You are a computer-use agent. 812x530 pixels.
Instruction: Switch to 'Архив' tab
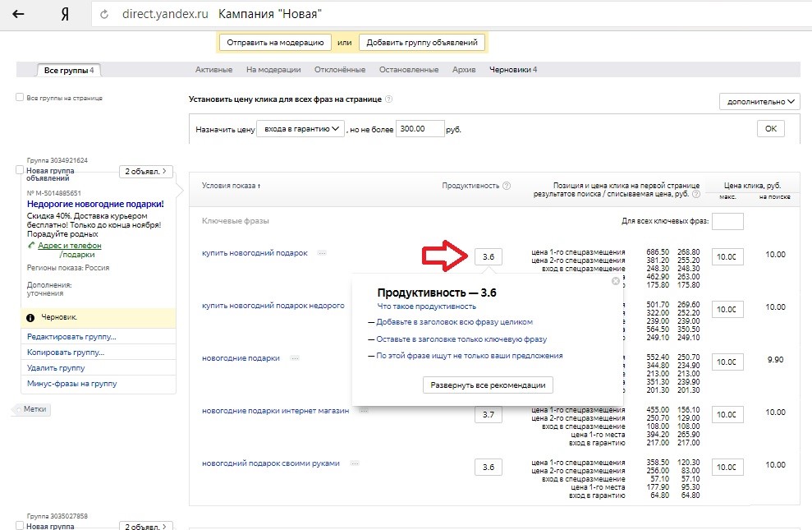pos(464,69)
